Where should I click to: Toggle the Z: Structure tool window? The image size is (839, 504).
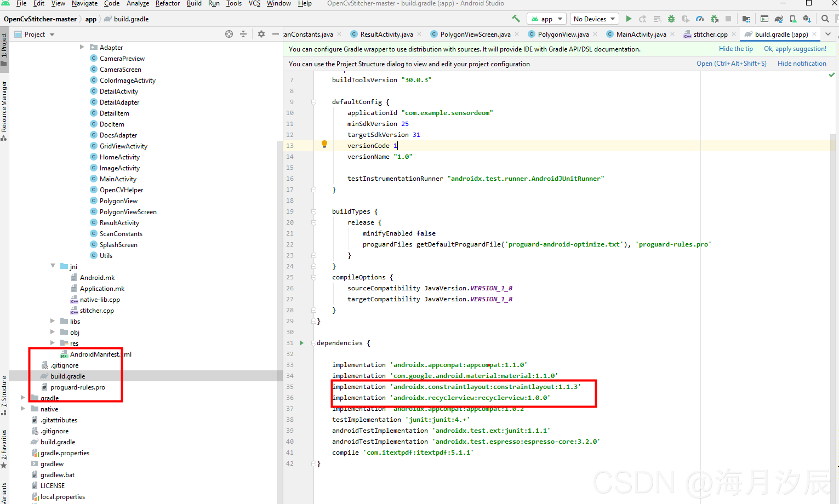coord(4,396)
